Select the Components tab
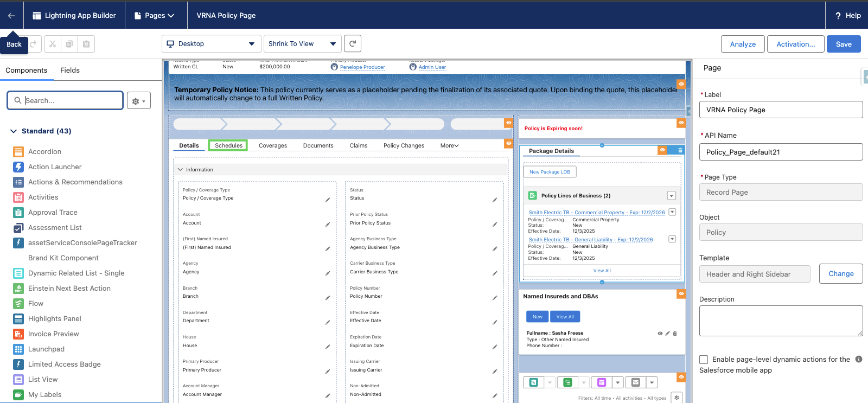Screen dimensions: 868x403 pos(27,71)
